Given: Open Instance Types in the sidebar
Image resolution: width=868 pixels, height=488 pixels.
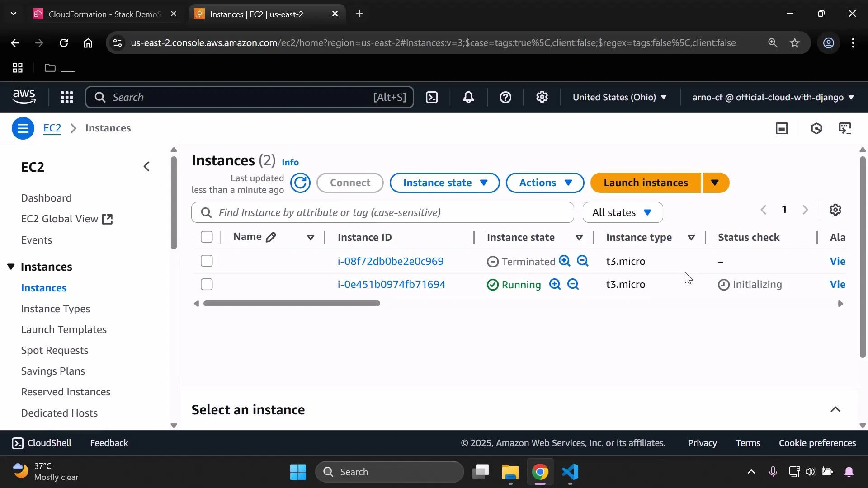Looking at the screenshot, I should tap(56, 309).
